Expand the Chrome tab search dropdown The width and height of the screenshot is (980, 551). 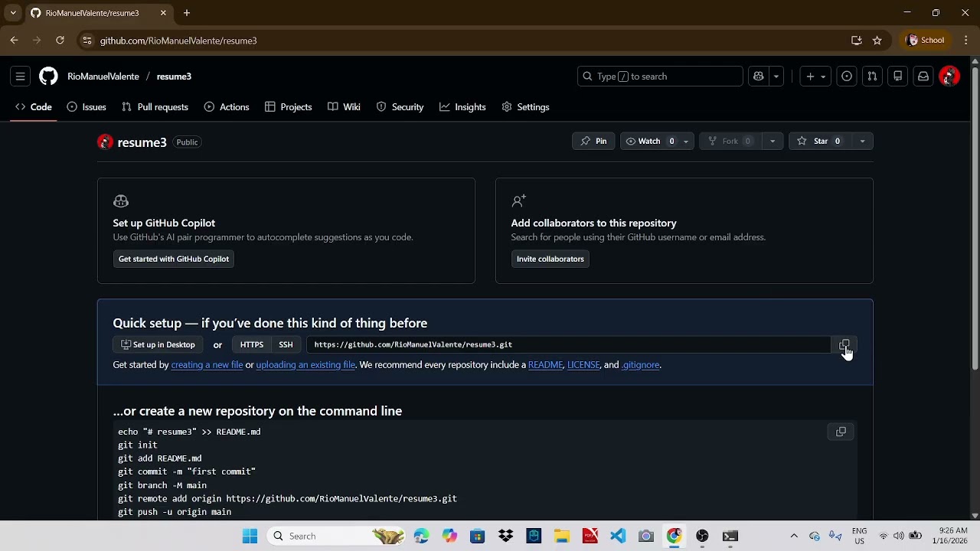tap(13, 13)
